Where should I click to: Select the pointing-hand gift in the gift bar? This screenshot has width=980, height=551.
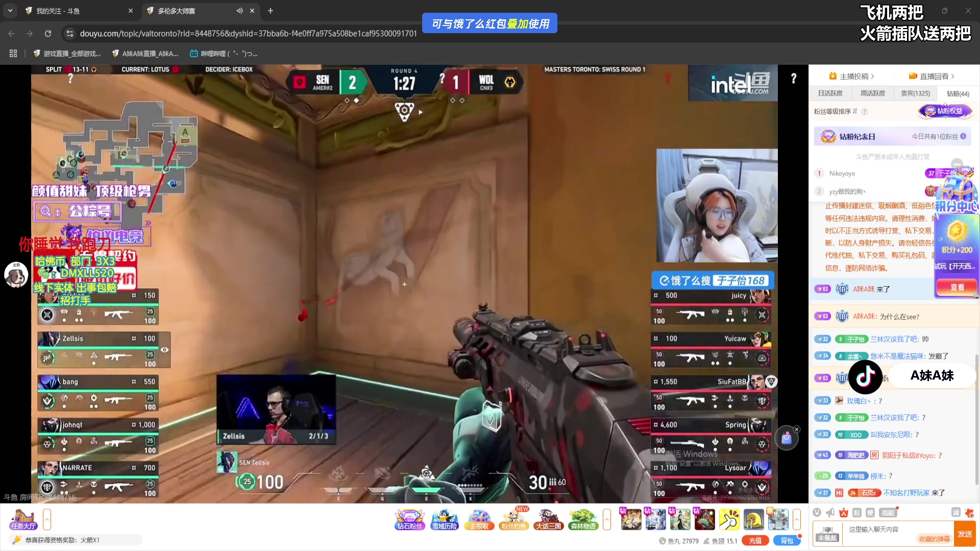coord(729,519)
